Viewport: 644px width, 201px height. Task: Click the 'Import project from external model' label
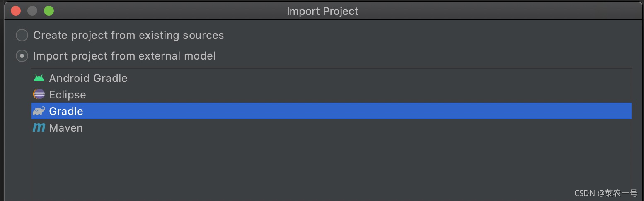(124, 56)
